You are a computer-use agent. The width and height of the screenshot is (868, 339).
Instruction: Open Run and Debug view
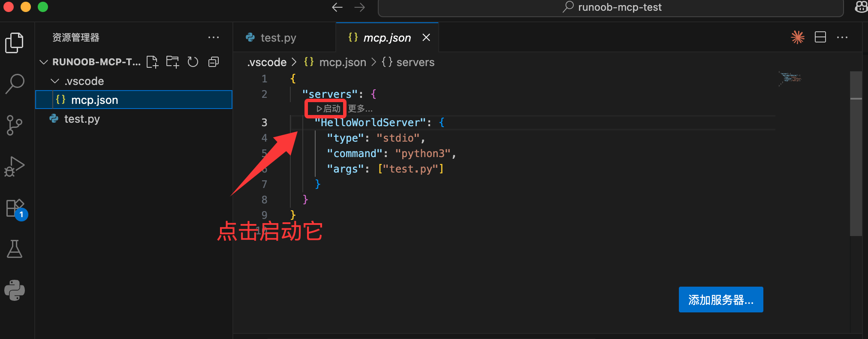[x=15, y=166]
